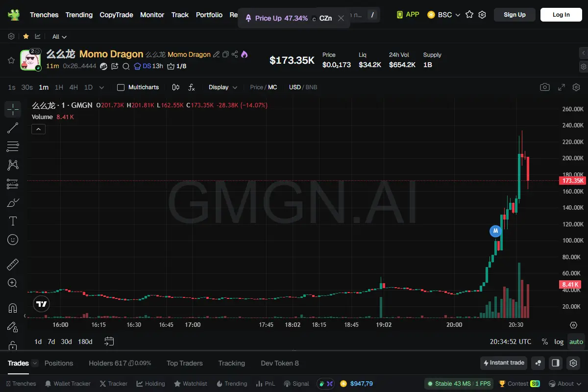Click the Log In button
Viewport: 588px width, 392px height.
tap(561, 15)
